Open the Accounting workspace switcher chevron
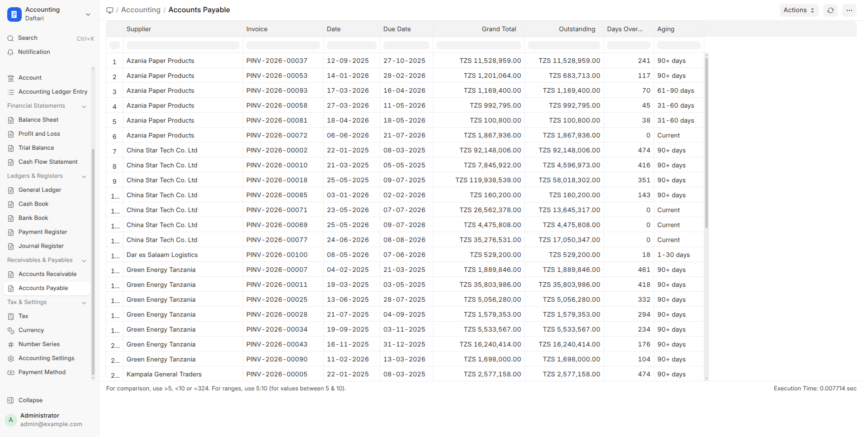 pyautogui.click(x=88, y=14)
